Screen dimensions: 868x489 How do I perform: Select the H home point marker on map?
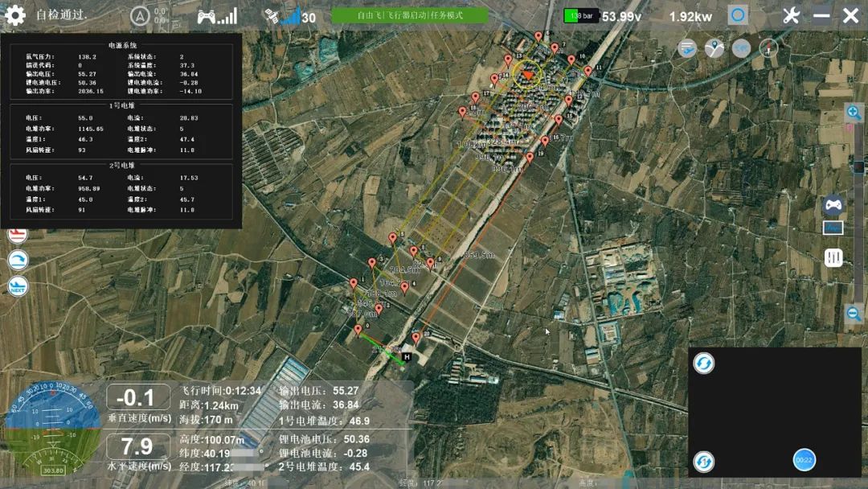[x=407, y=356]
